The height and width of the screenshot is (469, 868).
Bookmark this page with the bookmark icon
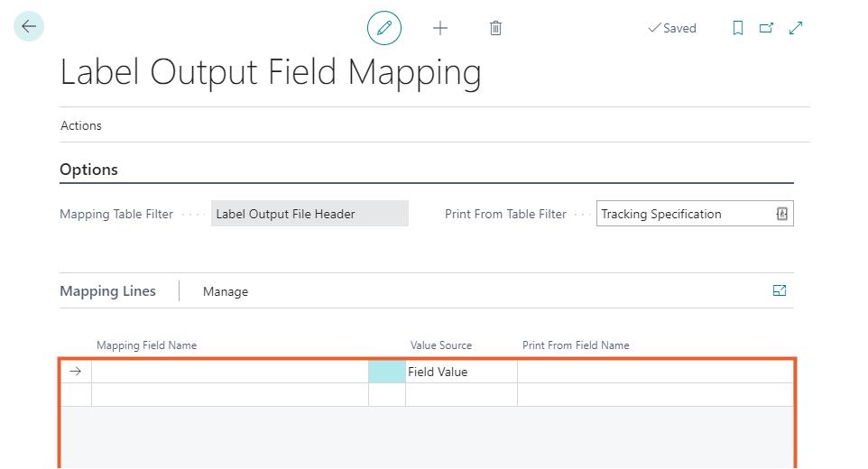pos(737,28)
